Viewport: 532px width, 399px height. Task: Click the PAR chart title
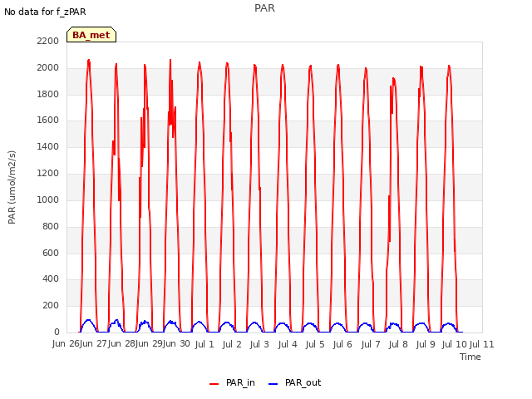point(264,8)
